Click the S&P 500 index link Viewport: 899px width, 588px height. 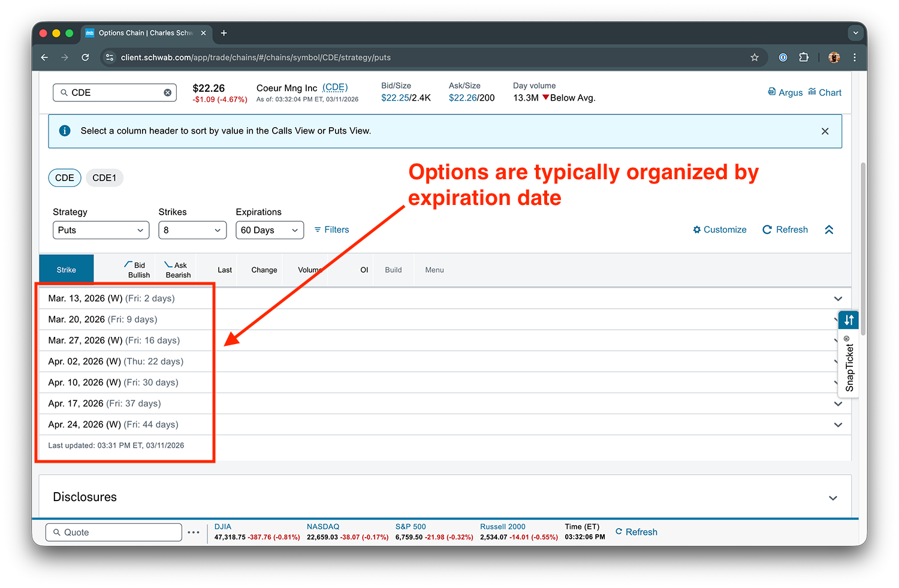point(411,527)
